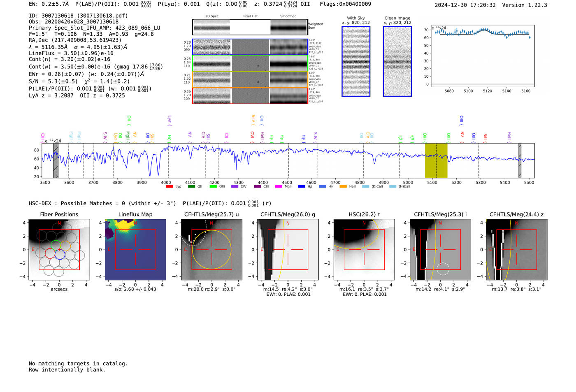Select the Primary Spec_Slot_IFU_AMP line

pyautogui.click(x=95, y=28)
